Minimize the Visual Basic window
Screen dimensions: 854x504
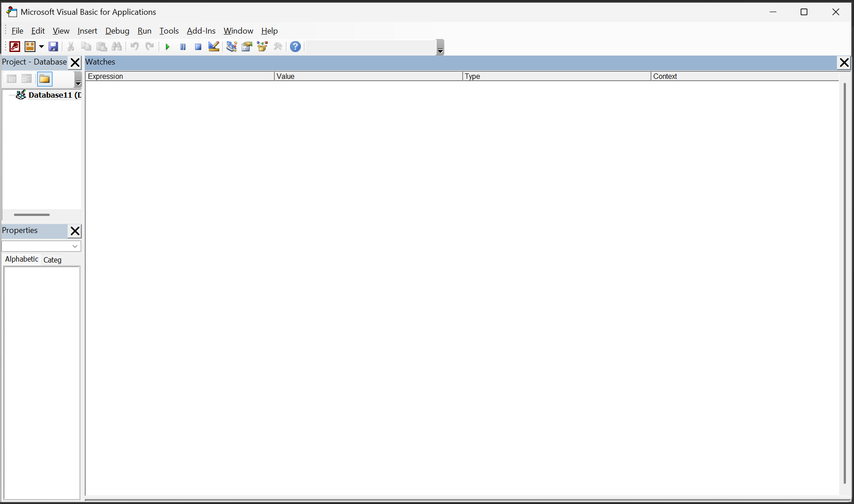pos(773,12)
